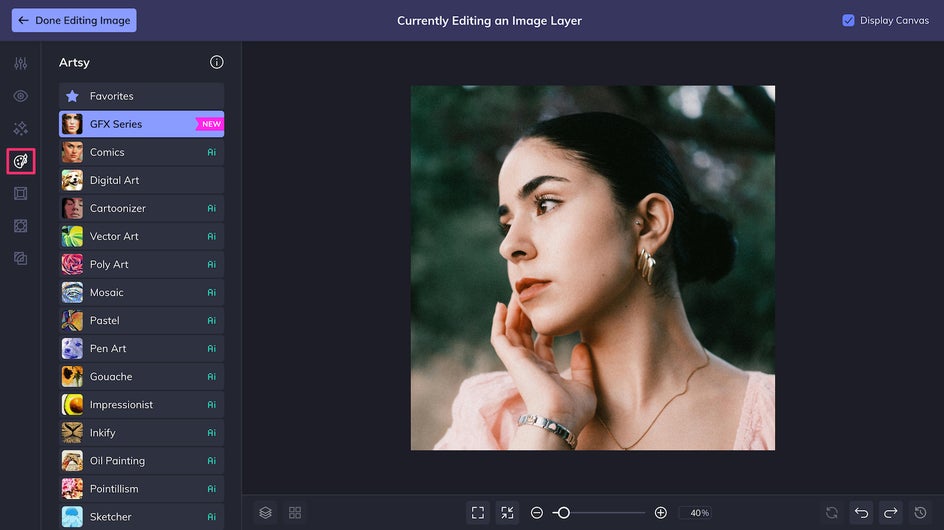Open the Frames icon in sidebar

pos(20,193)
